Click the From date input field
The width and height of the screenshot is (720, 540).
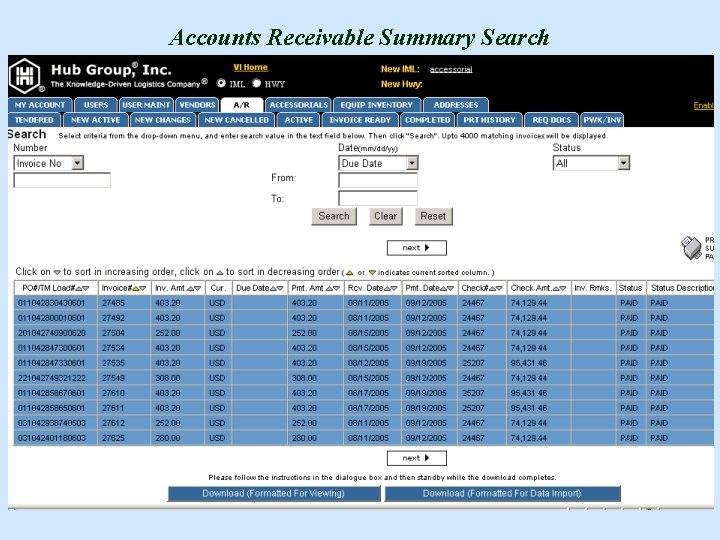(378, 180)
